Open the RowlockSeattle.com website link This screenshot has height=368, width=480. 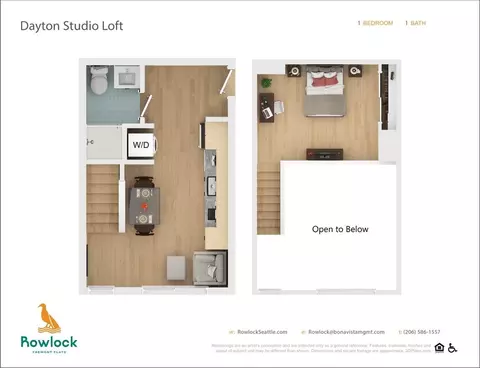262,332
